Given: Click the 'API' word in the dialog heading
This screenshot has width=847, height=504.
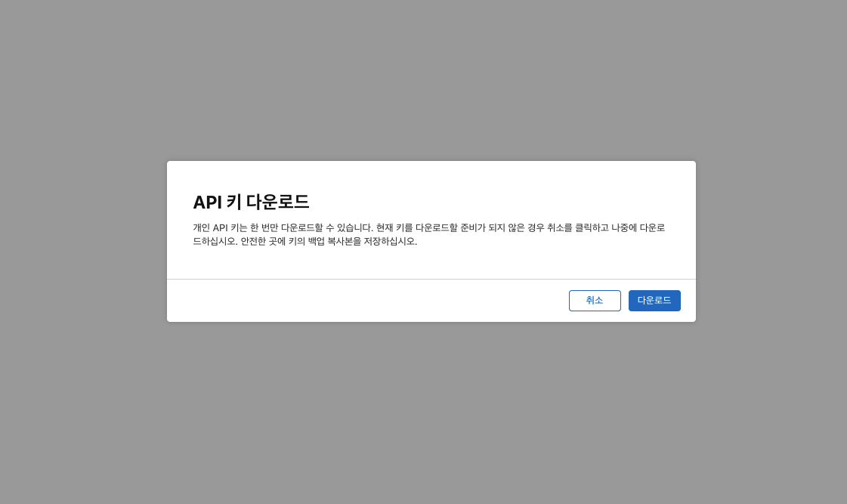Looking at the screenshot, I should 208,202.
